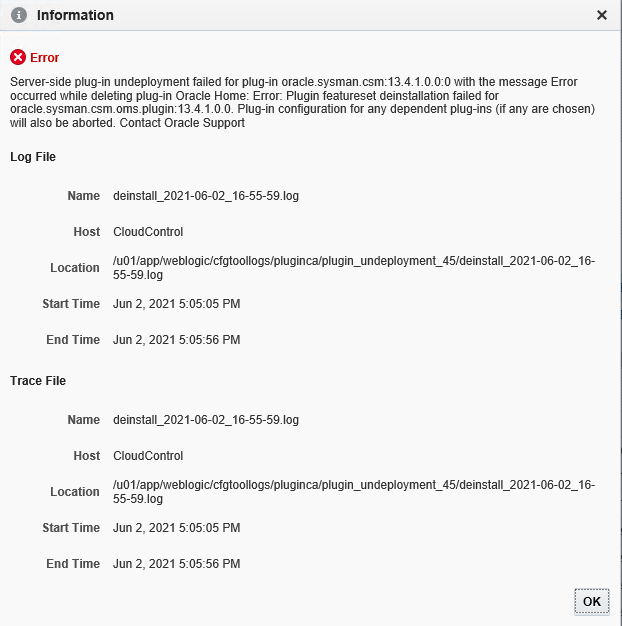The width and height of the screenshot is (622, 626).
Task: Click the Log File Start Time value
Action: click(176, 304)
